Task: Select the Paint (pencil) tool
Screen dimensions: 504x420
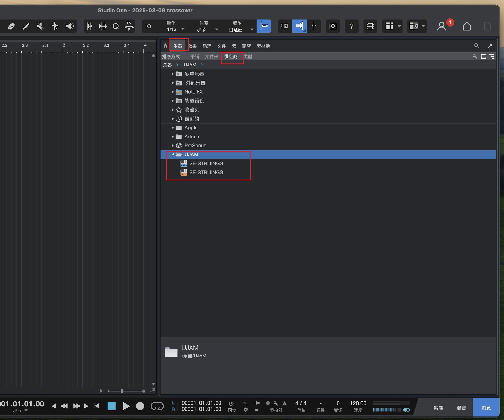Action: 26,26
